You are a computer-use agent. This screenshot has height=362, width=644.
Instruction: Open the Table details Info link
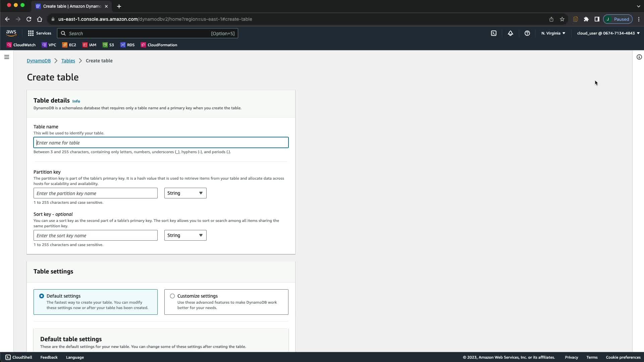(76, 101)
